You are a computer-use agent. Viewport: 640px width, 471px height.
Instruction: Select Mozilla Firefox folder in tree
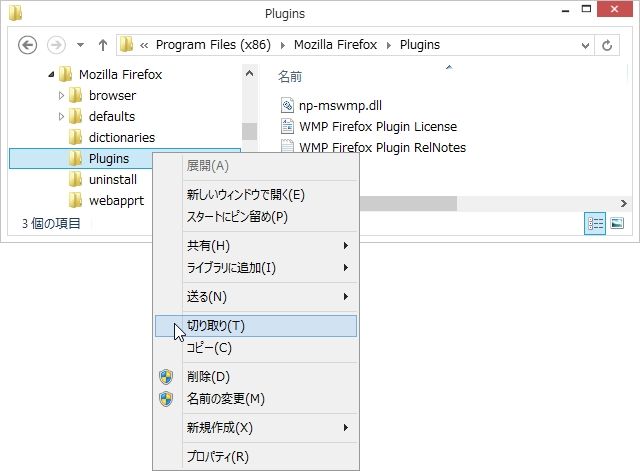120,74
